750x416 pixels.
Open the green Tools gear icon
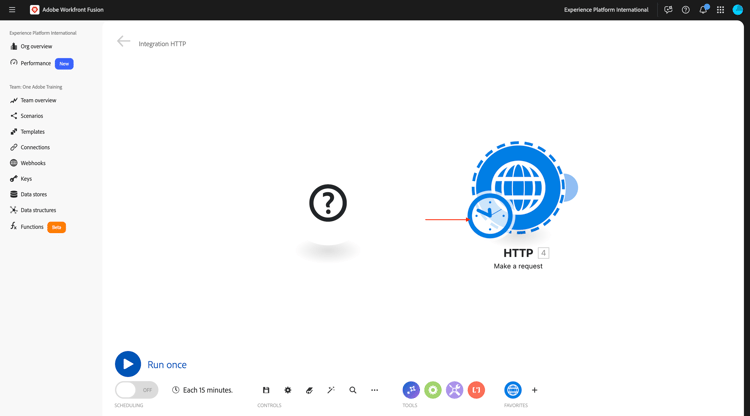[x=433, y=390]
